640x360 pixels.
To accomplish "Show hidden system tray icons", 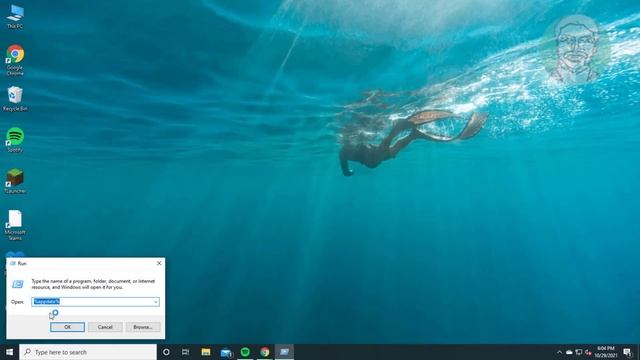I will point(559,352).
